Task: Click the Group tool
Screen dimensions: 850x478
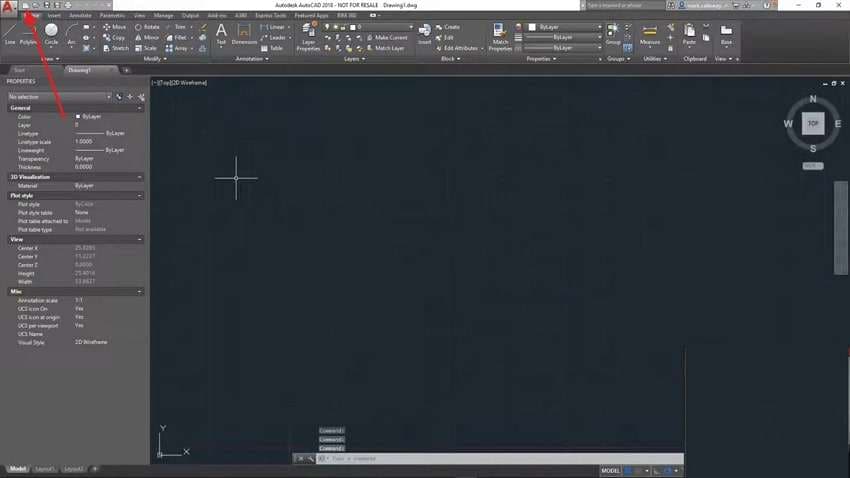Action: click(613, 34)
